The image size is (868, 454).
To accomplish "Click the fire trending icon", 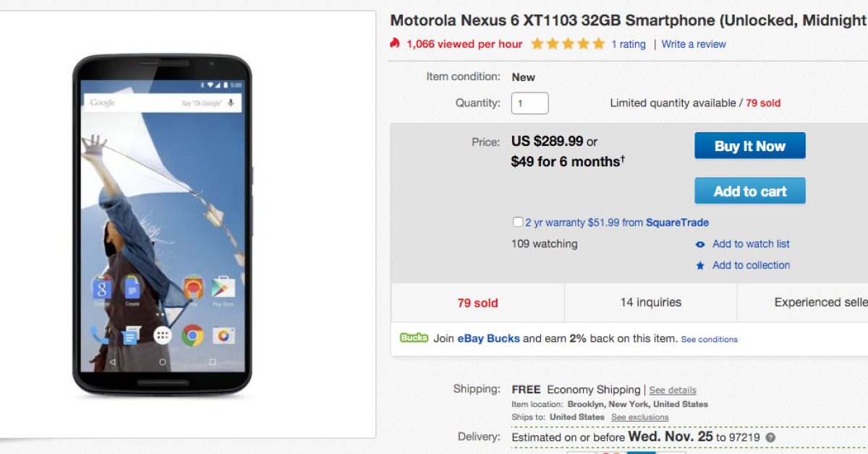I will (x=394, y=43).
